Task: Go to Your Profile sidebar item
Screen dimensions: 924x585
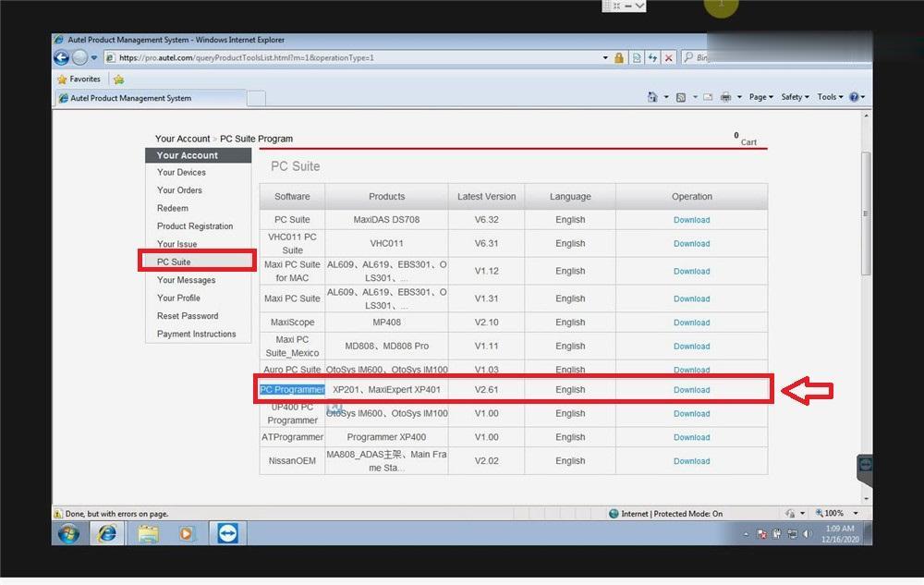Action: pyautogui.click(x=178, y=298)
